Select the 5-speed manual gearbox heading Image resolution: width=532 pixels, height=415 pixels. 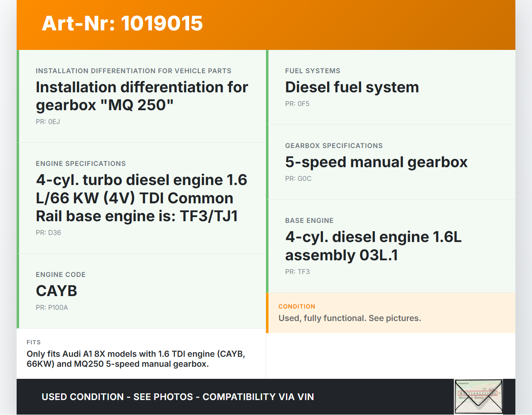[x=376, y=162]
